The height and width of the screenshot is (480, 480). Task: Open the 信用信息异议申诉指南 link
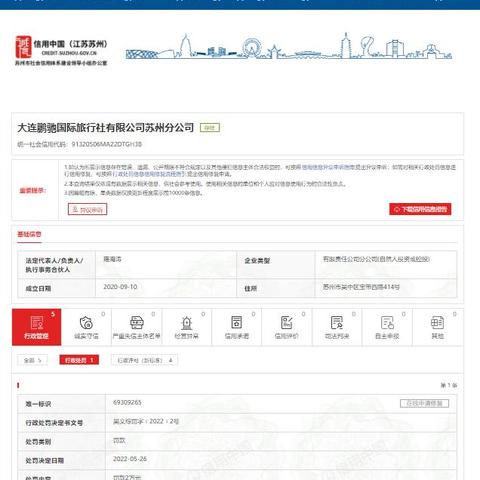pyautogui.click(x=327, y=167)
